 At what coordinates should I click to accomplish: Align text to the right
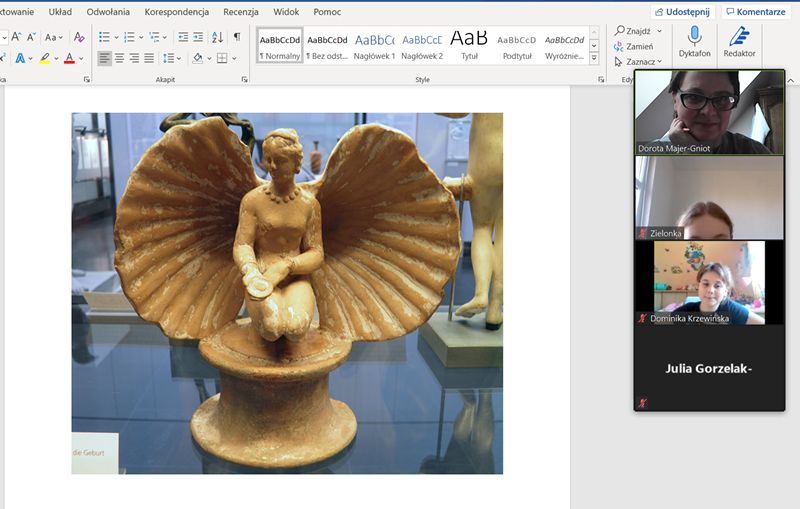click(134, 59)
